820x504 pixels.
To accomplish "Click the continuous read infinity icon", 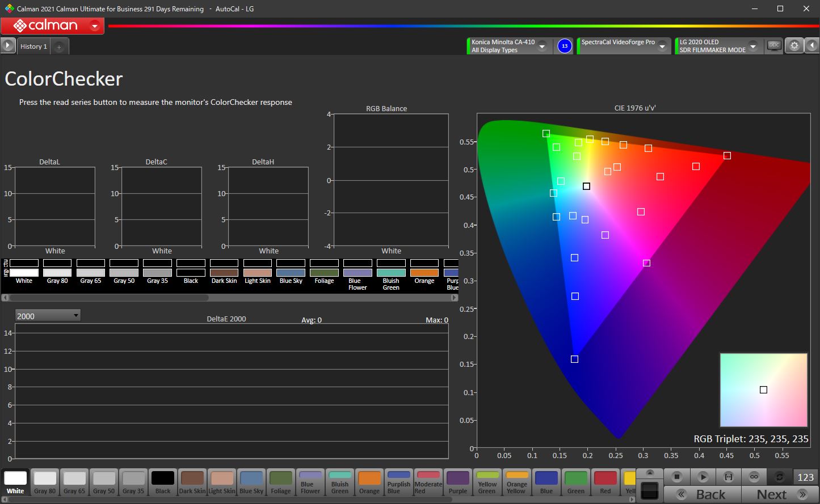I will click(754, 477).
